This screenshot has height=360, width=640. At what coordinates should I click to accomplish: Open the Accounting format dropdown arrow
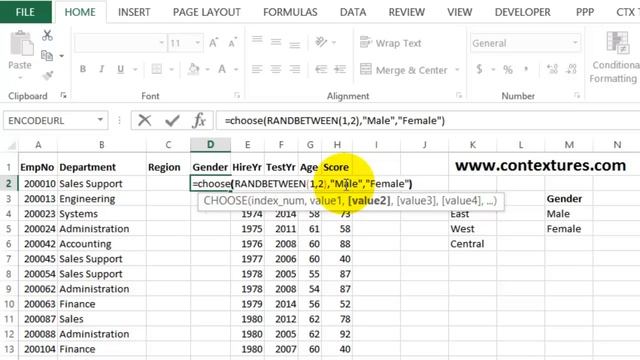pos(493,69)
